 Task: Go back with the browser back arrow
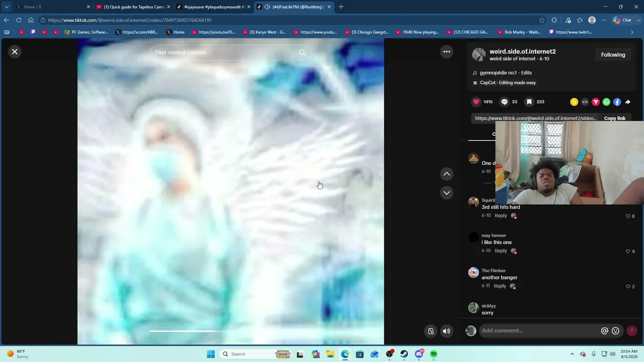point(7,20)
